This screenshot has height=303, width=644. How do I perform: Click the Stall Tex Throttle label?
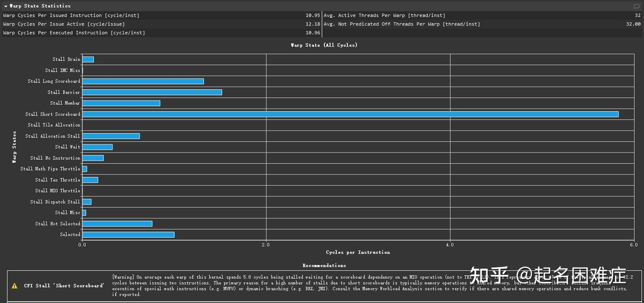[x=58, y=180]
